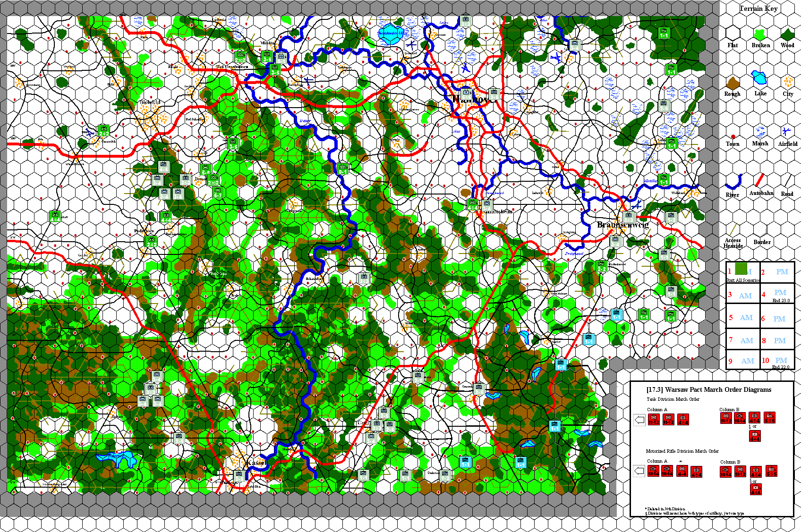Select the Turn 9 AM box
Viewport: 801px width, 532px height.
(743, 359)
